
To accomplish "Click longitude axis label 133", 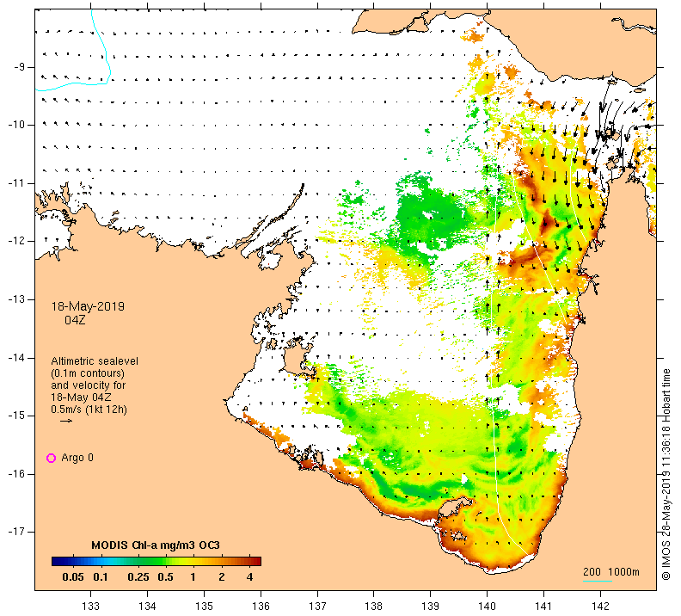I will (90, 606).
